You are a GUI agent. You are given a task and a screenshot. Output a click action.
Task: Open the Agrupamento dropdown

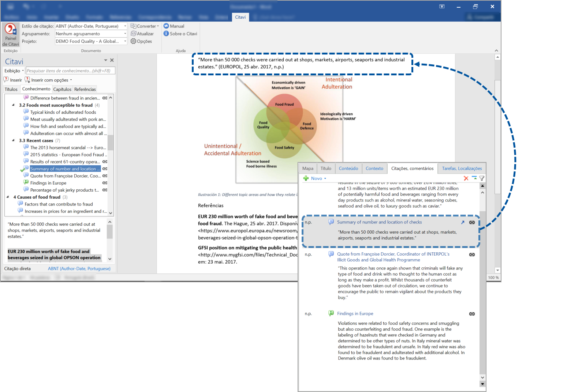coord(125,34)
